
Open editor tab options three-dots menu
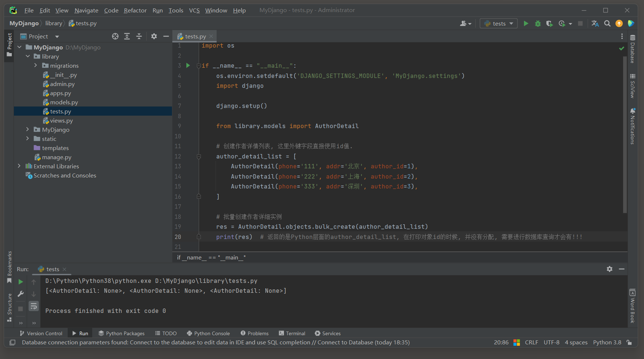point(622,36)
